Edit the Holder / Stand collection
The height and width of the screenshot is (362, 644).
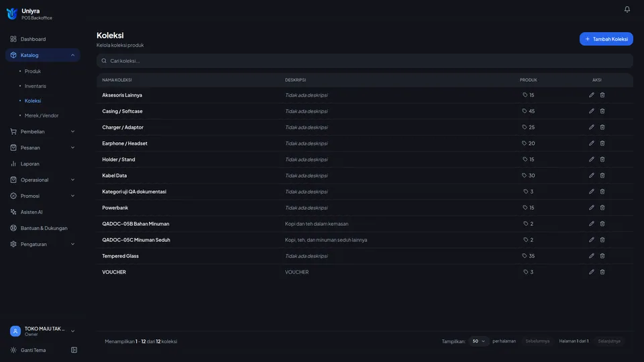tap(592, 160)
